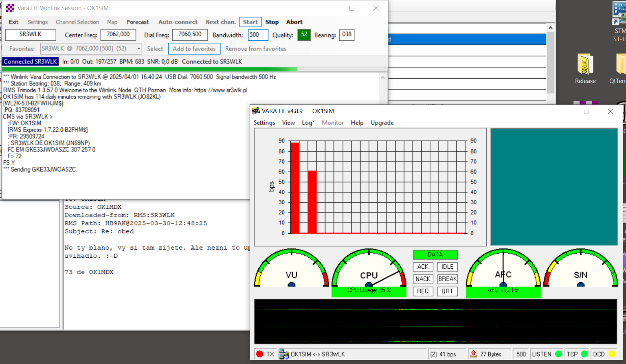Image resolution: width=626 pixels, height=364 pixels.
Task: Click the REQ indicator box
Action: click(423, 291)
